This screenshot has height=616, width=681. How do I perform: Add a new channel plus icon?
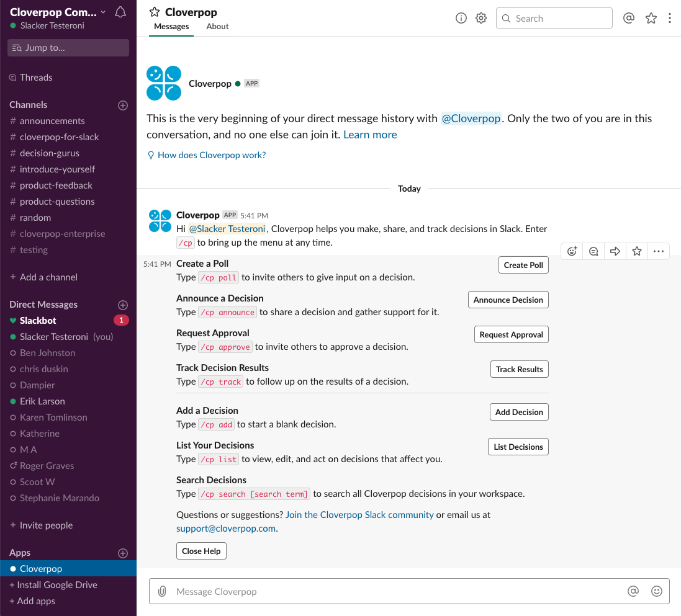123,105
